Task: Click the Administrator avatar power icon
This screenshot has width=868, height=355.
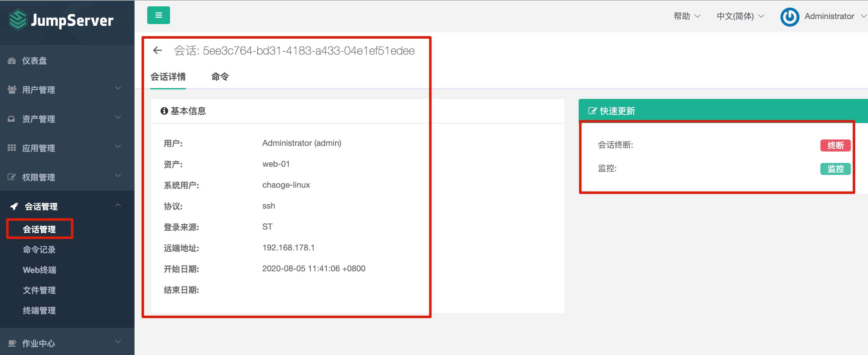Action: coord(790,16)
